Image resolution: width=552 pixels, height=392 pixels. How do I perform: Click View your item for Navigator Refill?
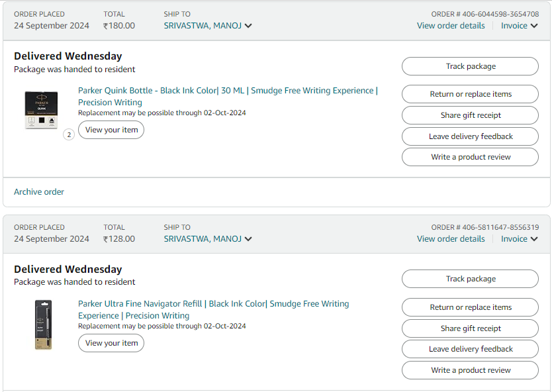click(111, 343)
